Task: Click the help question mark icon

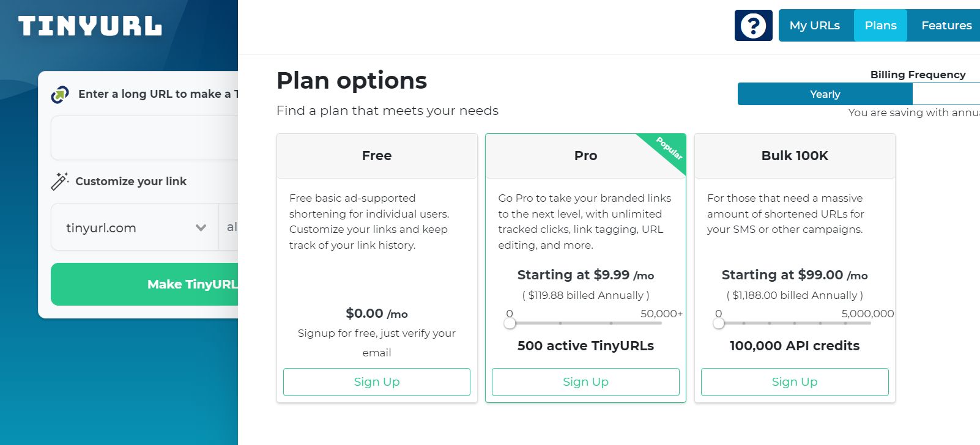Action: (753, 26)
